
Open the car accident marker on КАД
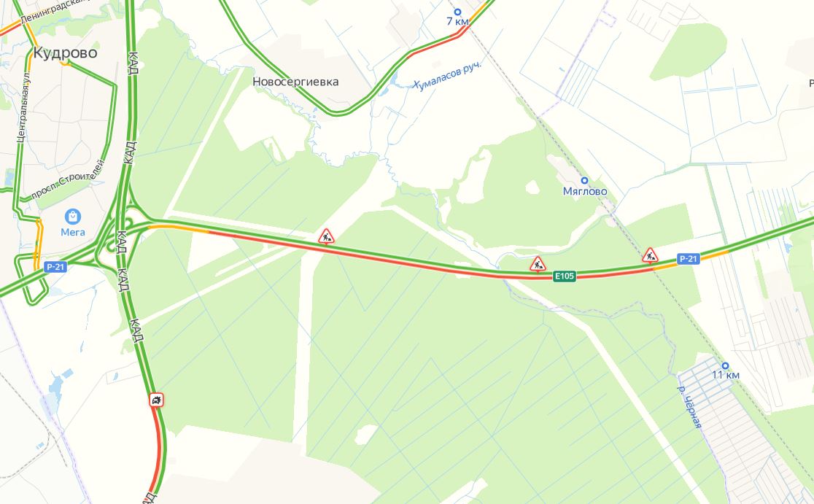tap(156, 400)
